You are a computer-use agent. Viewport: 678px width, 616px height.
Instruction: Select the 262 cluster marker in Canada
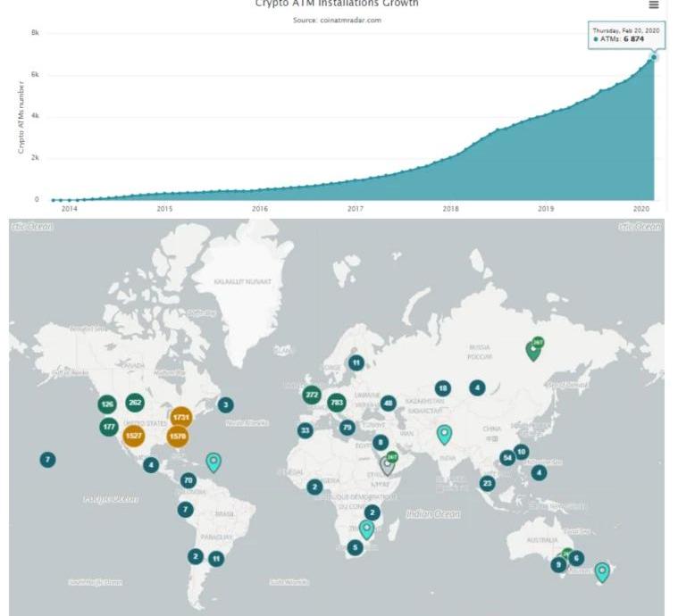point(135,403)
